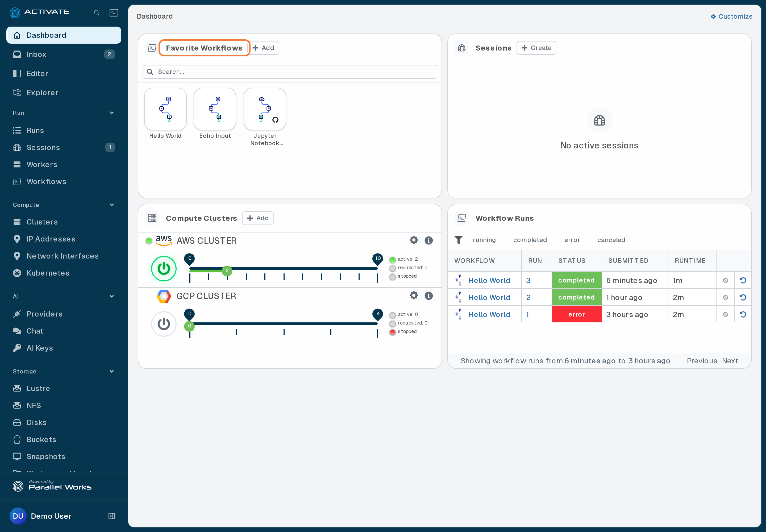Open the GCP CLUSTER settings gear

tap(414, 296)
